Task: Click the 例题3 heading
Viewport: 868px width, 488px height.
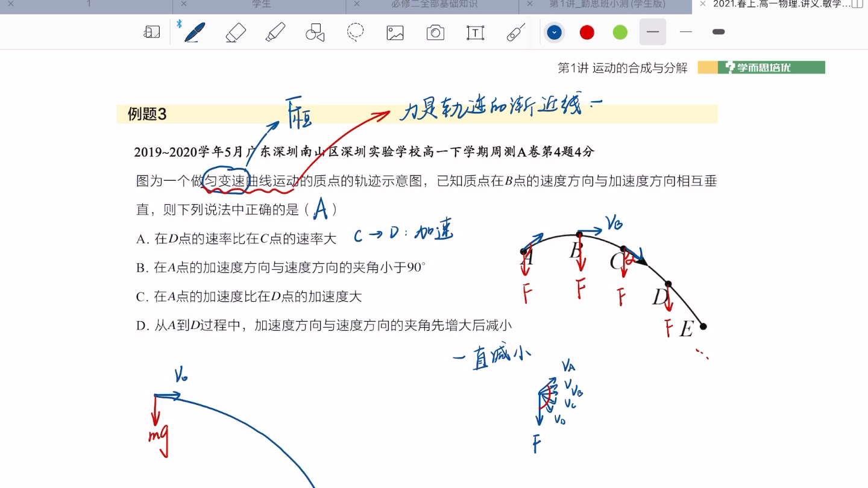Action: 147,114
